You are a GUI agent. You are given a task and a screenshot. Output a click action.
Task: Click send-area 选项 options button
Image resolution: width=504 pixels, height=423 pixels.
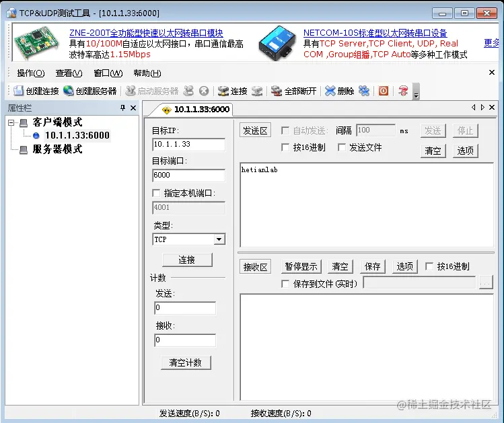click(x=465, y=151)
